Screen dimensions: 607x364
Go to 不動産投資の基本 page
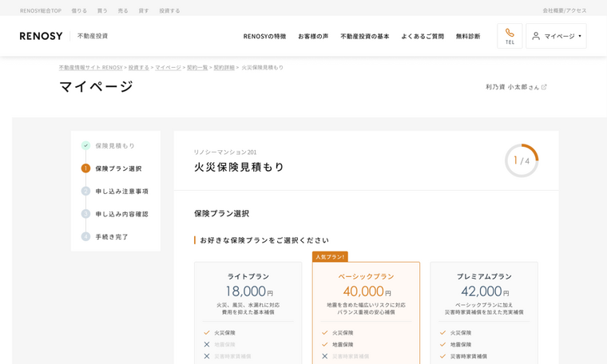[365, 37]
